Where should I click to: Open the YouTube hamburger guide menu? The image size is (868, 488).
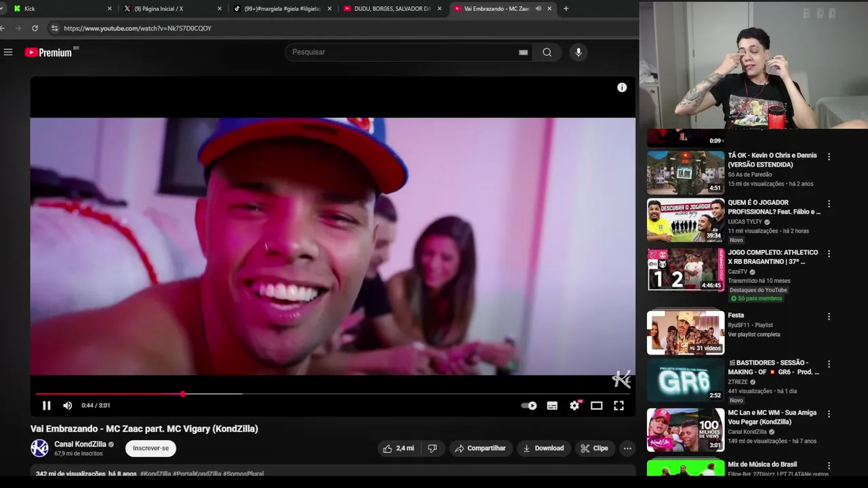click(8, 52)
